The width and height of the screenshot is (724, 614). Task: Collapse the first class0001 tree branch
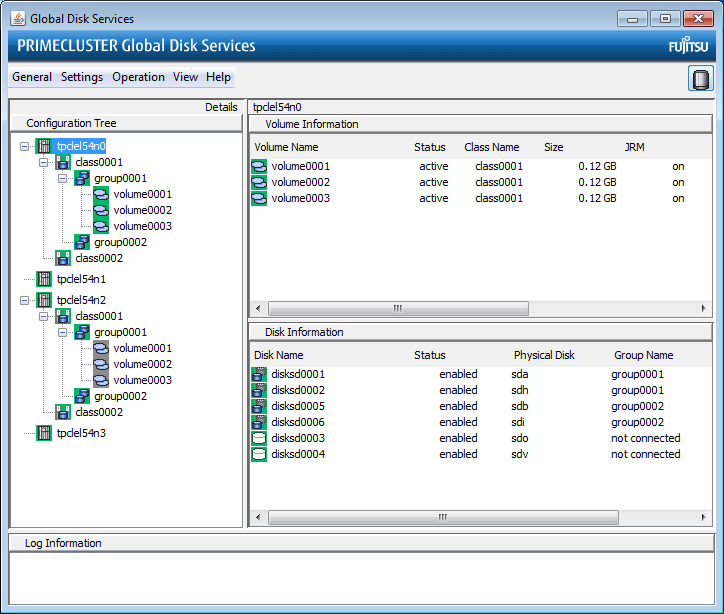coord(44,162)
